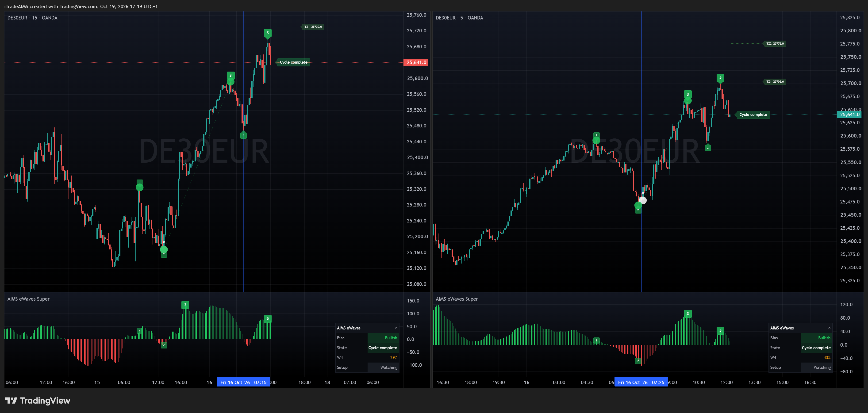Select wave 3 marker on the 5-minute price chart
The height and width of the screenshot is (413, 868).
(688, 94)
